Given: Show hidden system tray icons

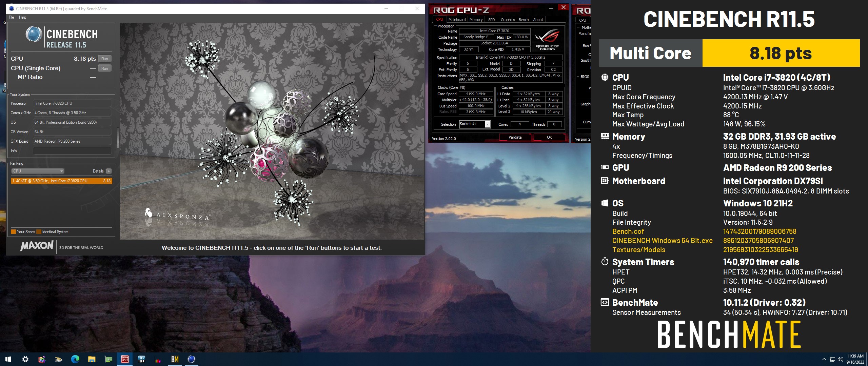Looking at the screenshot, I should [x=824, y=359].
